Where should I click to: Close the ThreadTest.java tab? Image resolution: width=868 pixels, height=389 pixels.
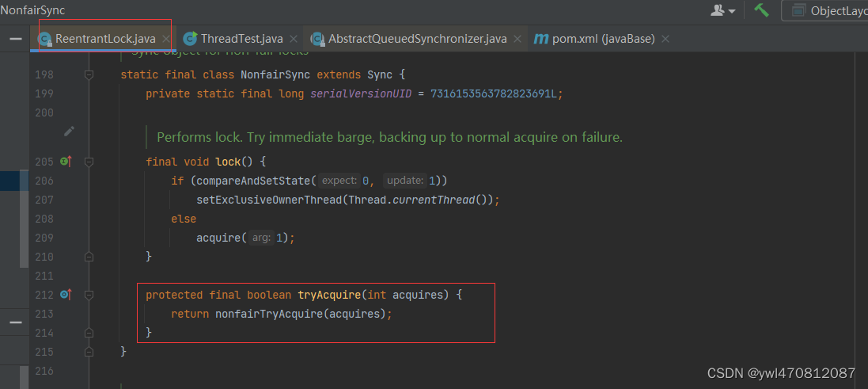(294, 40)
